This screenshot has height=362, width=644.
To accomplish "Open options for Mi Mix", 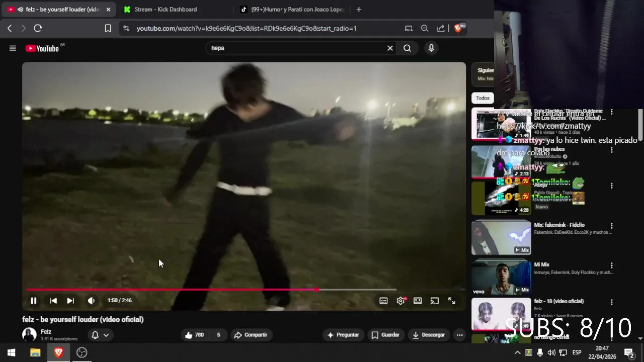I will pyautogui.click(x=612, y=265).
